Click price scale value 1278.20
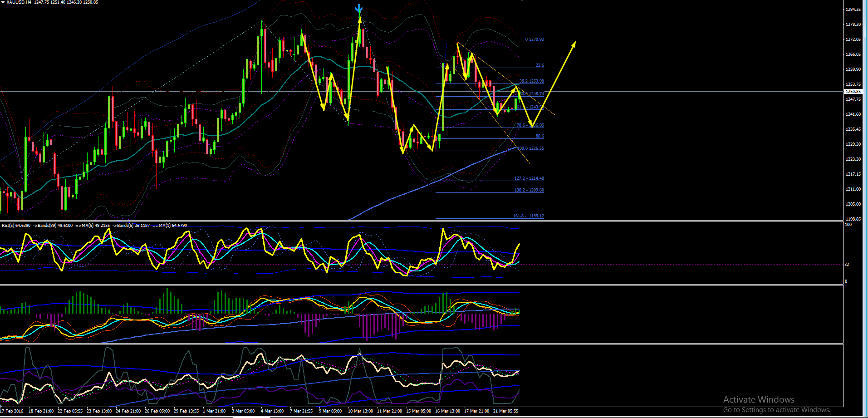This screenshot has width=868, height=418. tap(853, 25)
